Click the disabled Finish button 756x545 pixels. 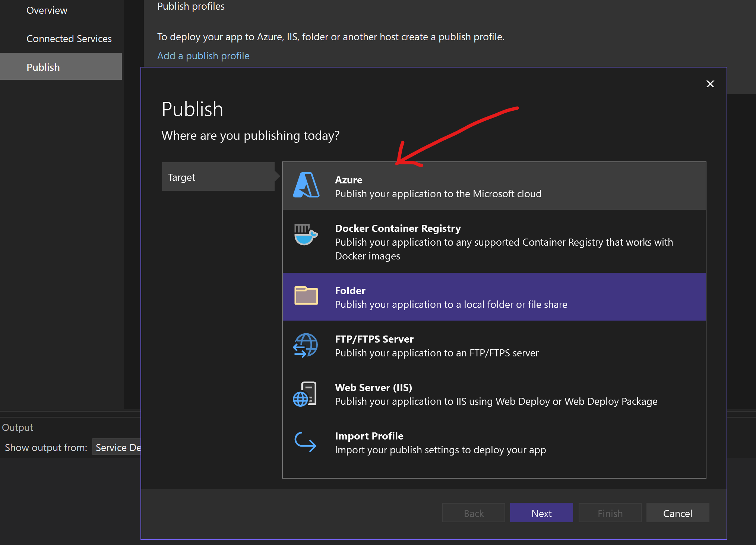pos(610,513)
